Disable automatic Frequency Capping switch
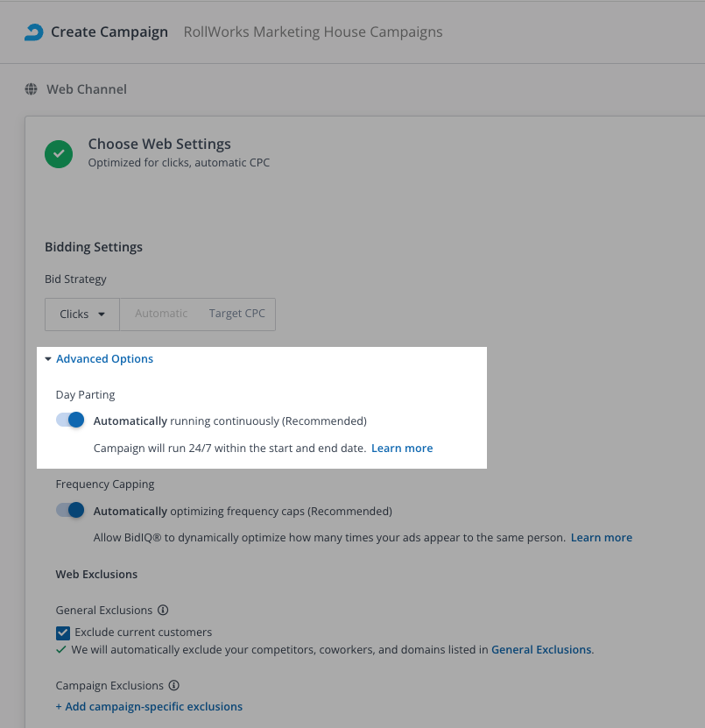The width and height of the screenshot is (705, 728). tap(70, 511)
